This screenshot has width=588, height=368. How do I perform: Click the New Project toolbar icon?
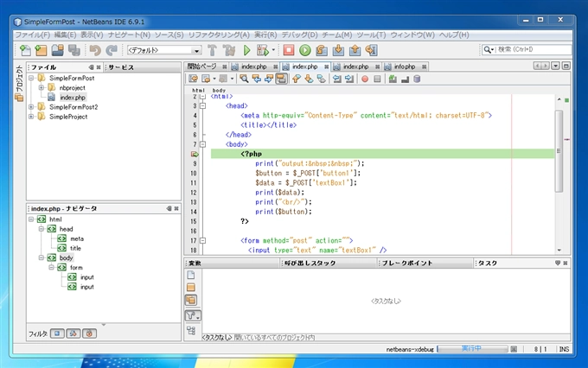[x=41, y=50]
